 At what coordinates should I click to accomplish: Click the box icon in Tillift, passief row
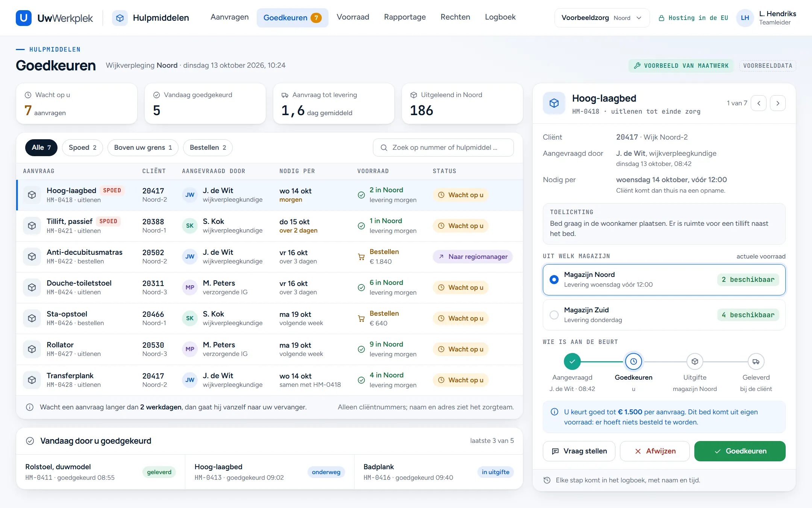coord(32,226)
